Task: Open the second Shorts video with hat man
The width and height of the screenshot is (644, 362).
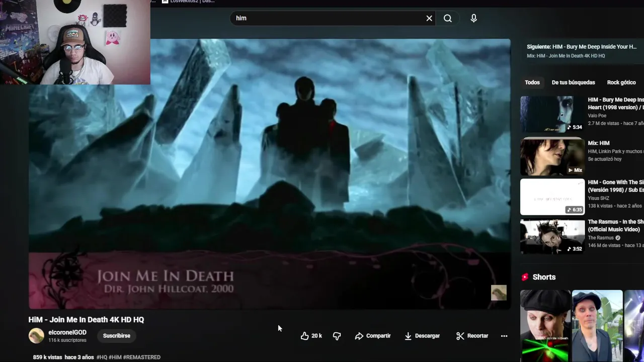Action: 597,326
